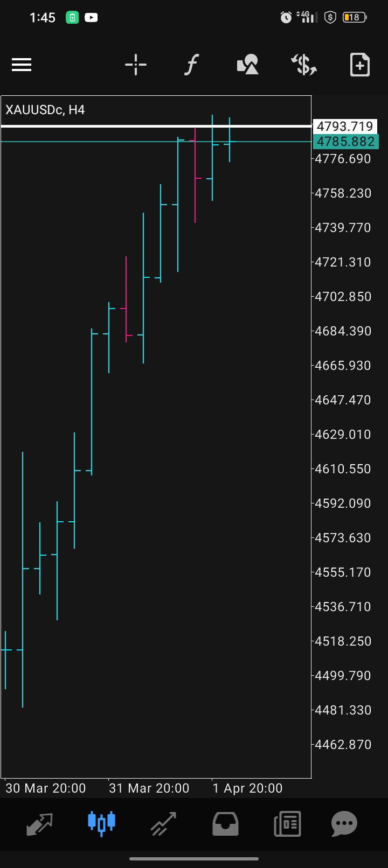Tap the white 4793.719 price label

click(x=345, y=127)
